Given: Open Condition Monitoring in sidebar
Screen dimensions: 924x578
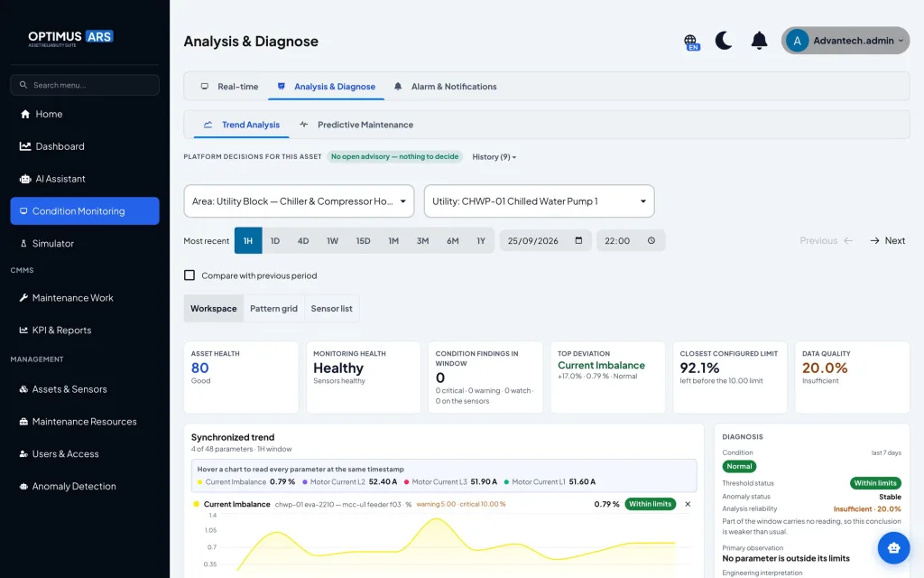Looking at the screenshot, I should 84,210.
